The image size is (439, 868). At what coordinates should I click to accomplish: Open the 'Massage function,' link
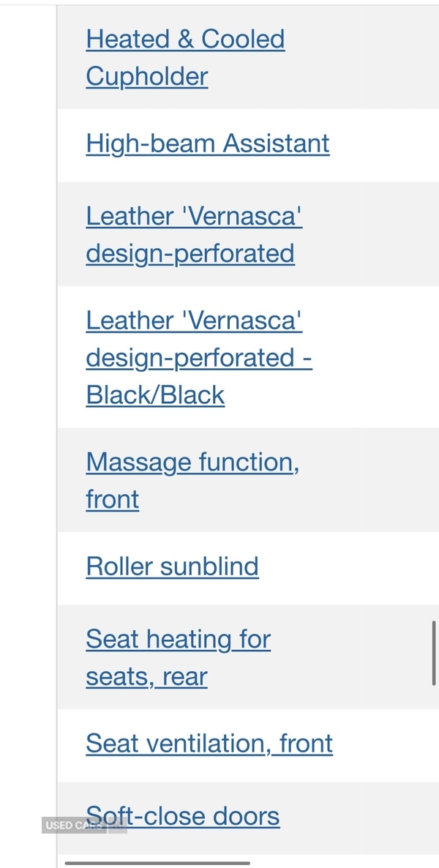pos(192,463)
